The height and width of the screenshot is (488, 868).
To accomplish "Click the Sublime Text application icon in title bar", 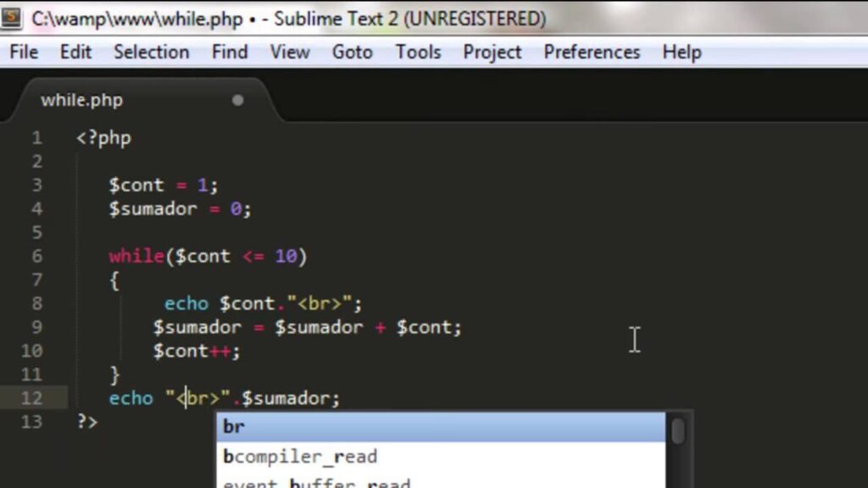I will tap(12, 17).
